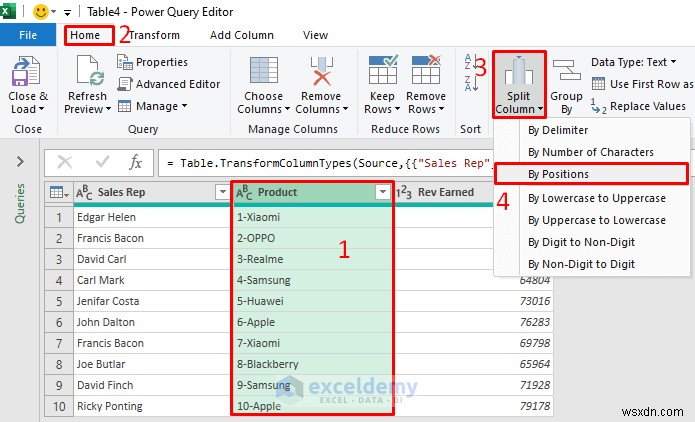695x422 pixels.
Task: Confirm formula with the checkmark icon
Action: [x=102, y=162]
